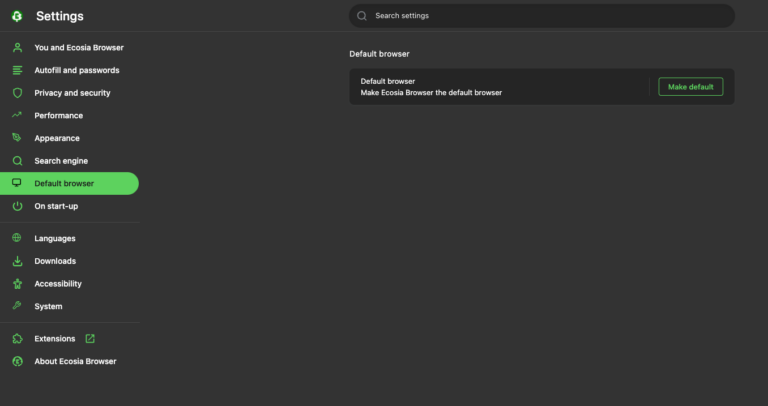The image size is (768, 406).
Task: Click the Appearance paint icon
Action: tap(17, 138)
